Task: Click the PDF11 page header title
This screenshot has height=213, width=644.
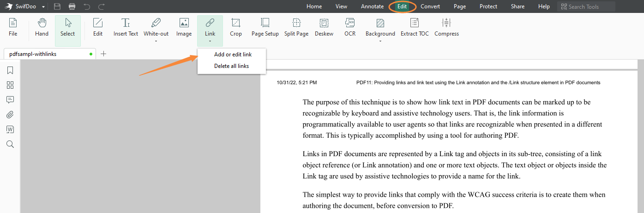Action: tap(478, 83)
